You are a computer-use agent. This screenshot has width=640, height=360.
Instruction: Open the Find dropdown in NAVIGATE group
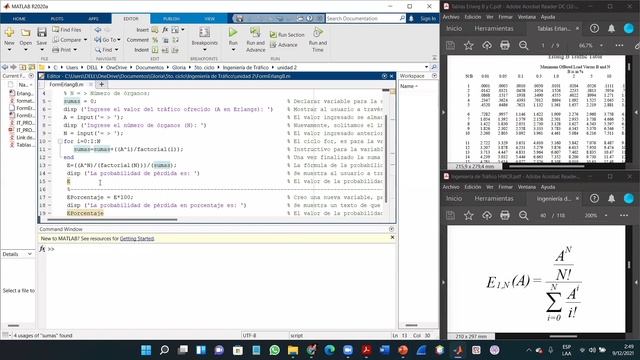[116, 50]
